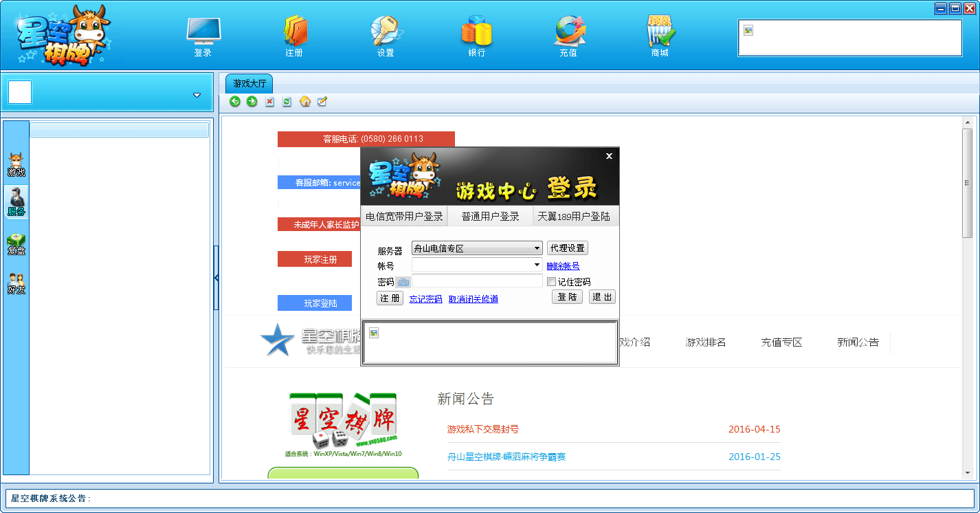980x513 pixels.
Task: Select the 游戏大厅 tab
Action: click(x=249, y=84)
